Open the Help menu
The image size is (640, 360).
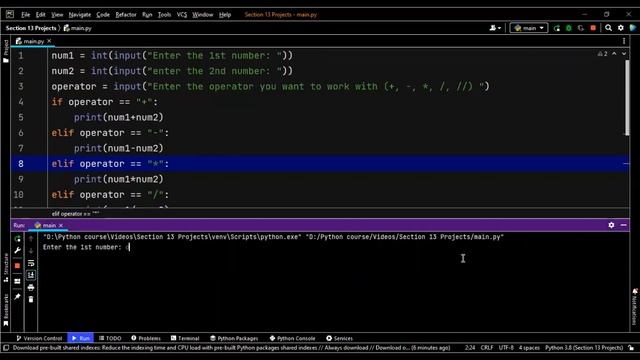pyautogui.click(x=224, y=15)
